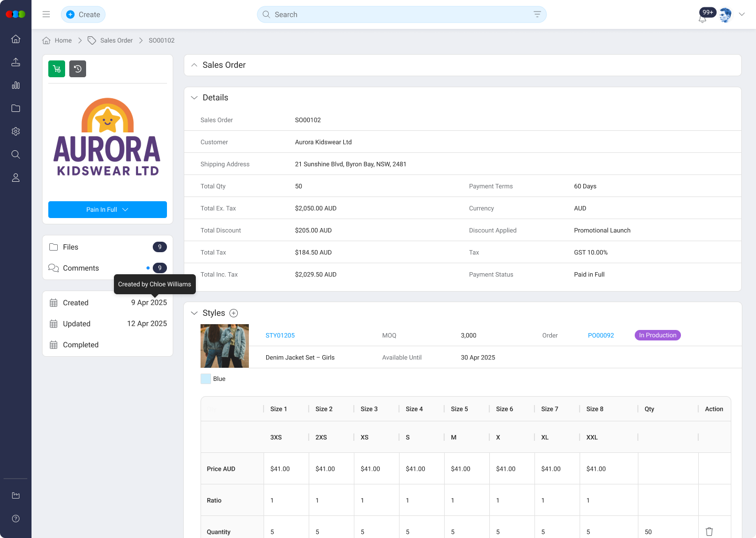Screen dimensions: 756x538
Task: Open the notifications bell icon
Action: (702, 18)
